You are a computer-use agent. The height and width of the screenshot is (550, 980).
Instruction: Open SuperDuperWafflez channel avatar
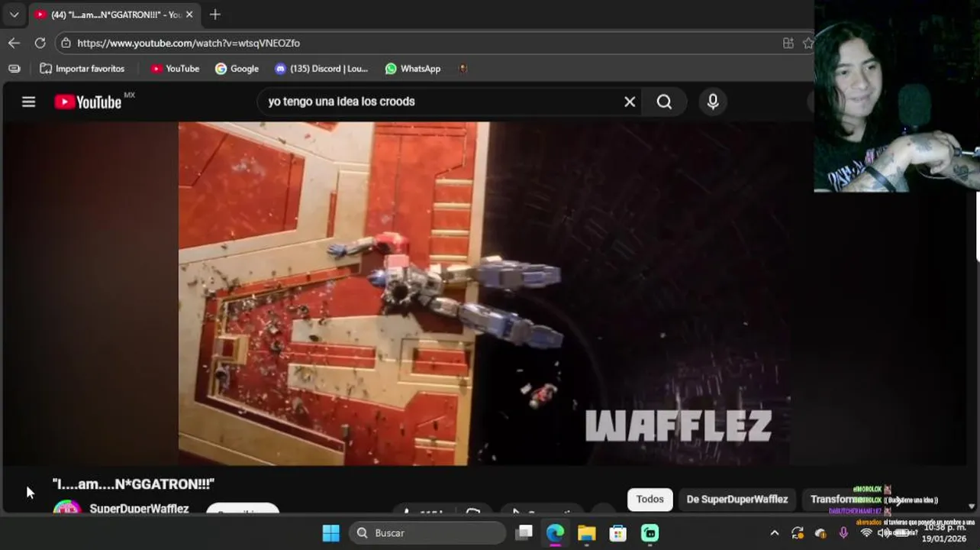point(67,507)
